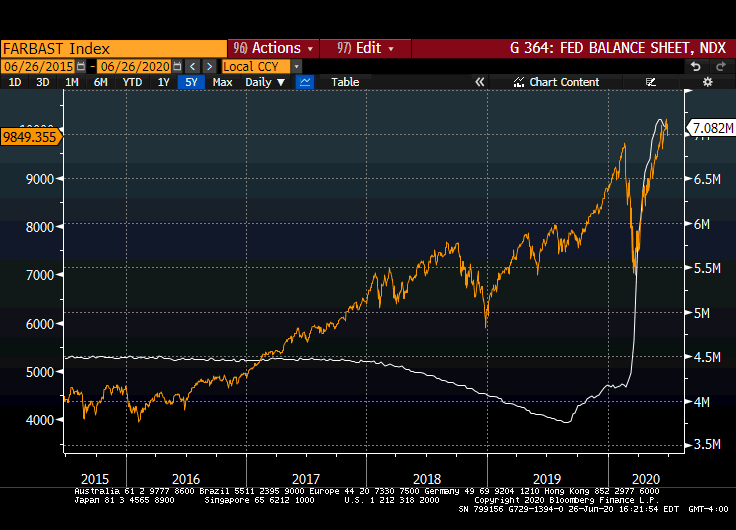The width and height of the screenshot is (736, 530).
Task: Click the annotate pencil icon
Action: coord(651,82)
